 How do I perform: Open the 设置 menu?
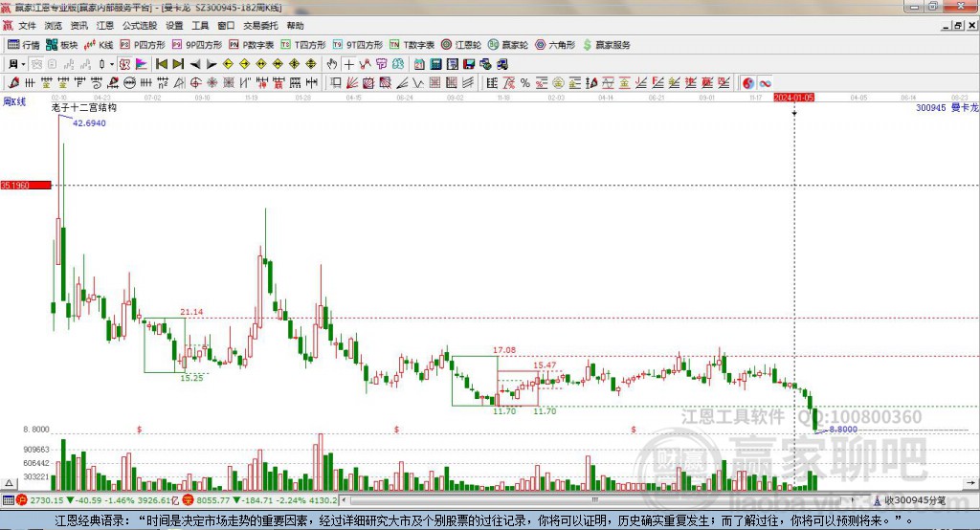pyautogui.click(x=174, y=26)
